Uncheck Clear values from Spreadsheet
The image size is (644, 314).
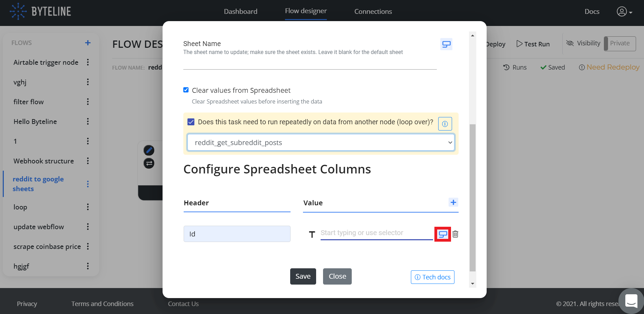[x=186, y=90]
